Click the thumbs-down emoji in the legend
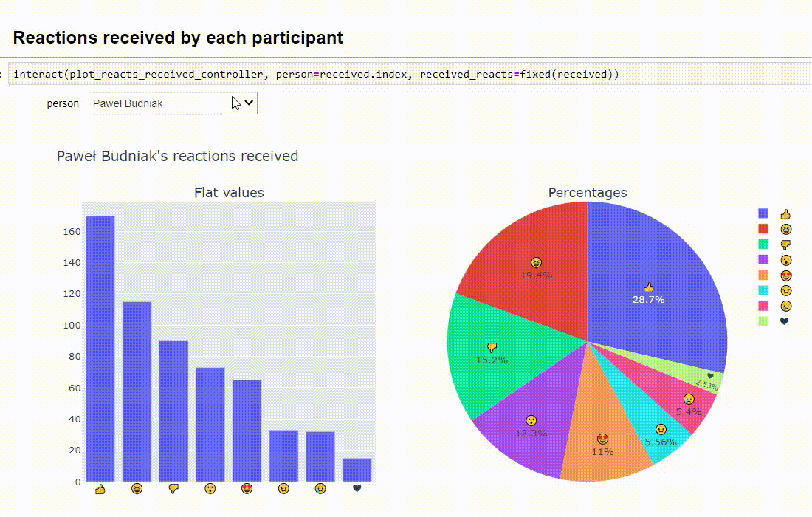The image size is (812, 517). [x=784, y=244]
